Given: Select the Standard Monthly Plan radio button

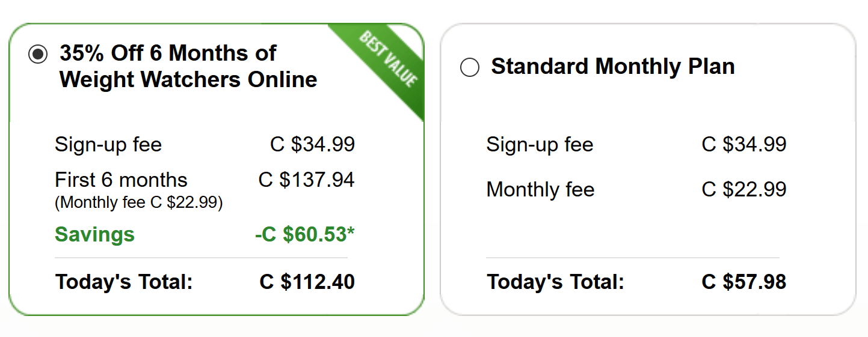Looking at the screenshot, I should (x=470, y=67).
